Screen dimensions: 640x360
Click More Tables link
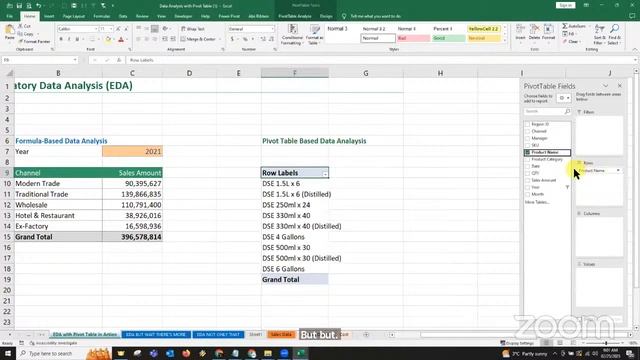point(537,202)
